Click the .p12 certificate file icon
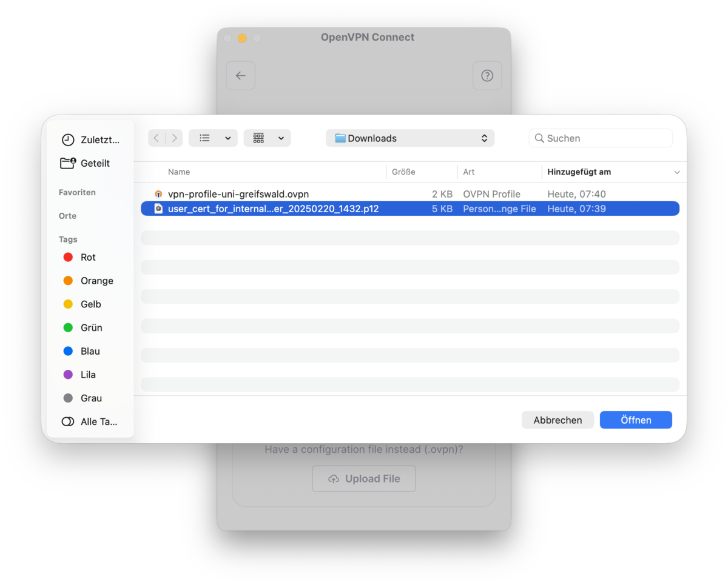This screenshot has height=585, width=728. coord(158,209)
